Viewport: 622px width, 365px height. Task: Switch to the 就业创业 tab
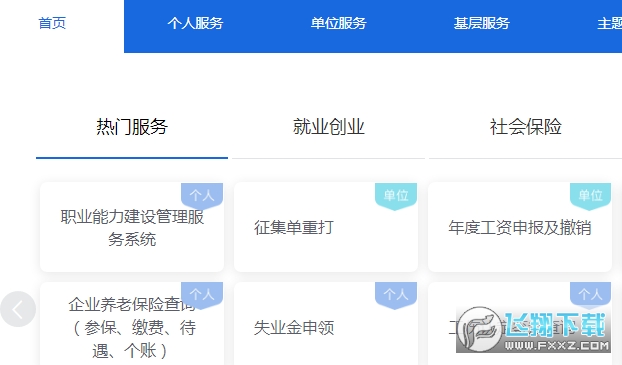328,127
